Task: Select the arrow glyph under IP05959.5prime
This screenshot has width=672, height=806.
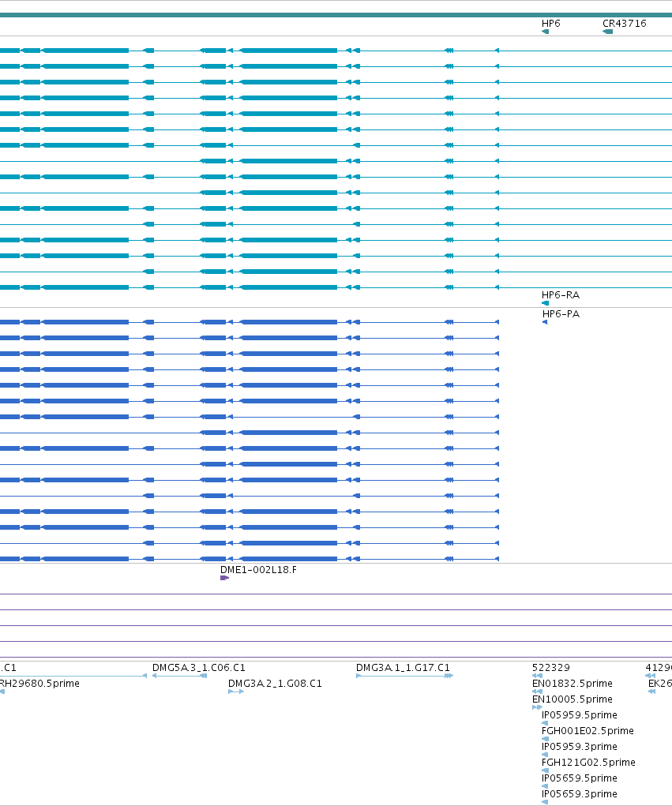Action: [545, 723]
